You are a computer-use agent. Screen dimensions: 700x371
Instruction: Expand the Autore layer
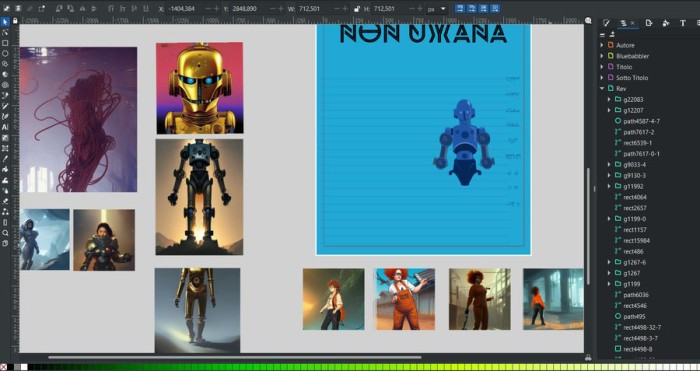click(602, 45)
